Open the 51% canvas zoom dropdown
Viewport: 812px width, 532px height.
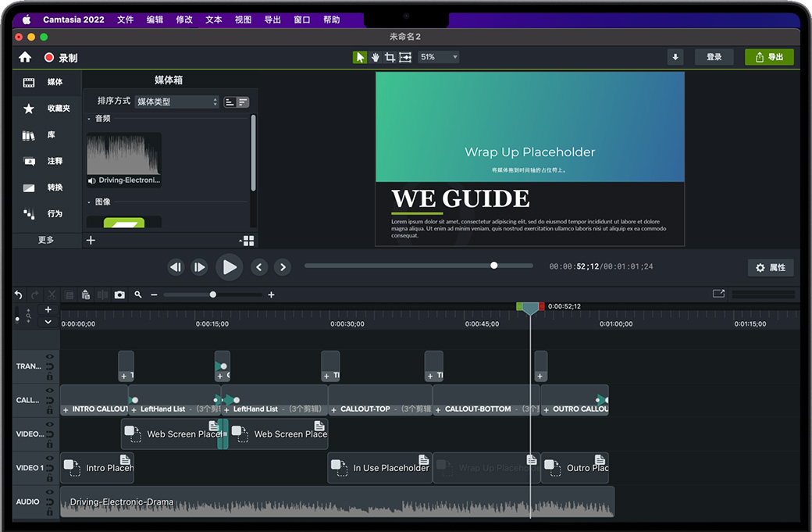pos(439,57)
